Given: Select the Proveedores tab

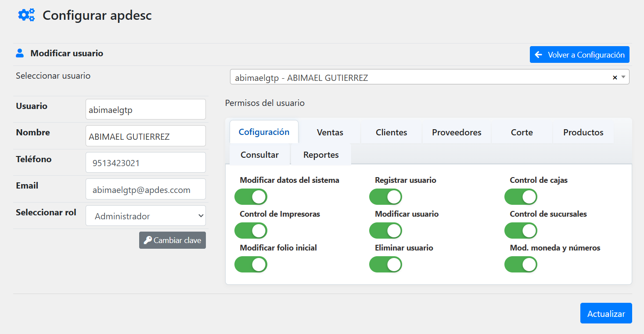Looking at the screenshot, I should [x=457, y=132].
